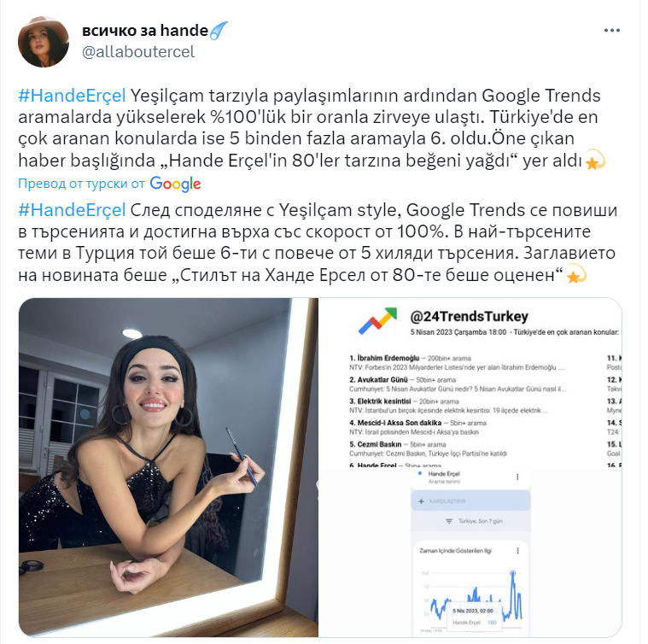Click the highlighted peak point on the trend chart
This screenshot has height=644, width=648.
coord(513,573)
